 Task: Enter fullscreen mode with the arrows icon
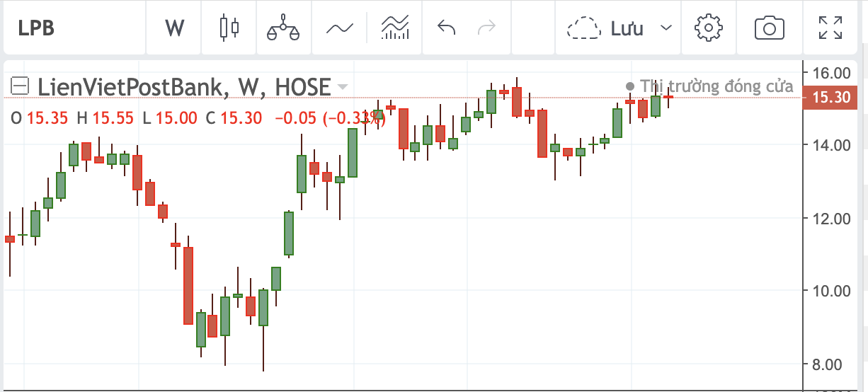(830, 28)
